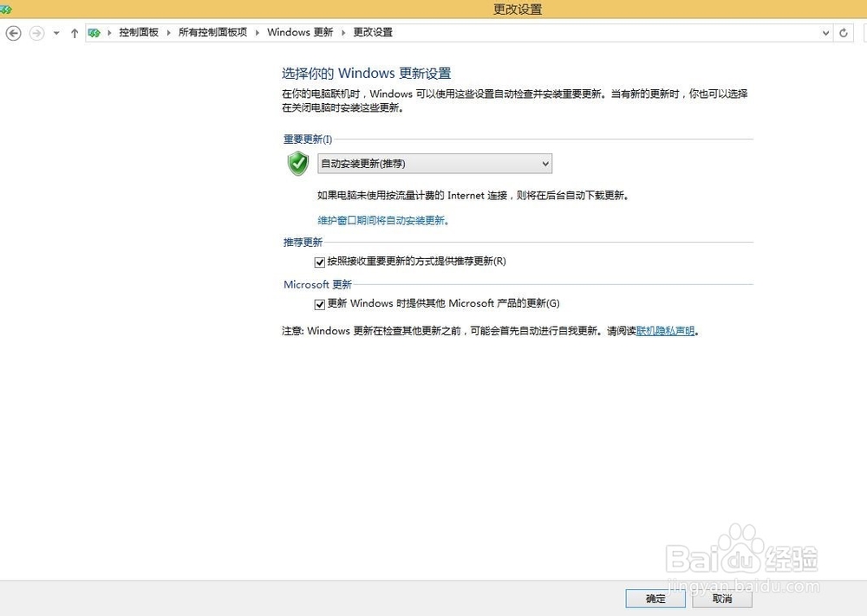Go up one level with the up arrow

[74, 33]
